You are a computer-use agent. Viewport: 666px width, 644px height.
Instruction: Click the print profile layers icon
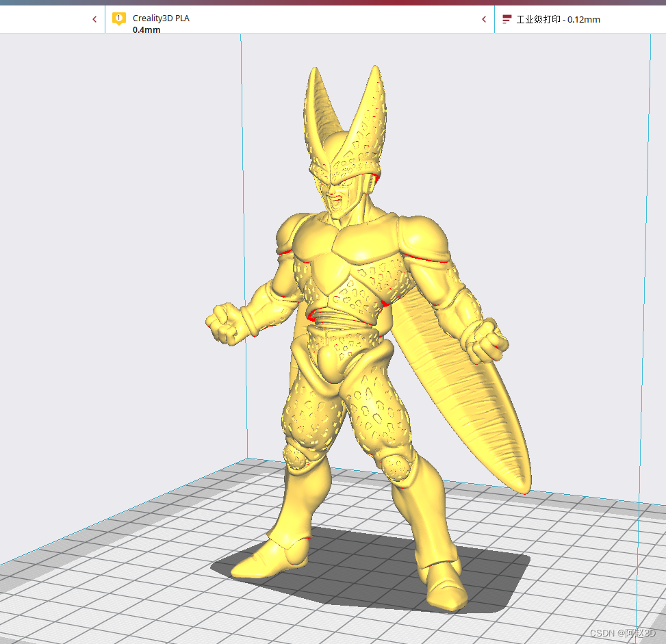[507, 19]
